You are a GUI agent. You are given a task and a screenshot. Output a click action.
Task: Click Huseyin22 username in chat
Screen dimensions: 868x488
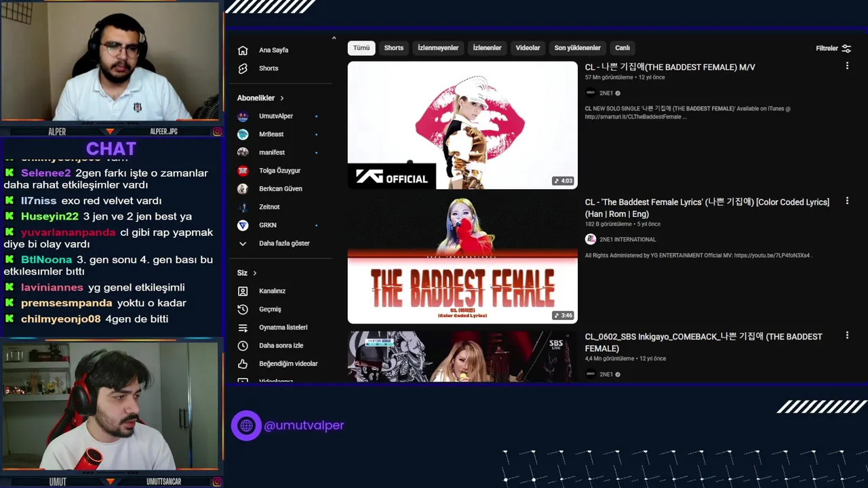pos(50,217)
